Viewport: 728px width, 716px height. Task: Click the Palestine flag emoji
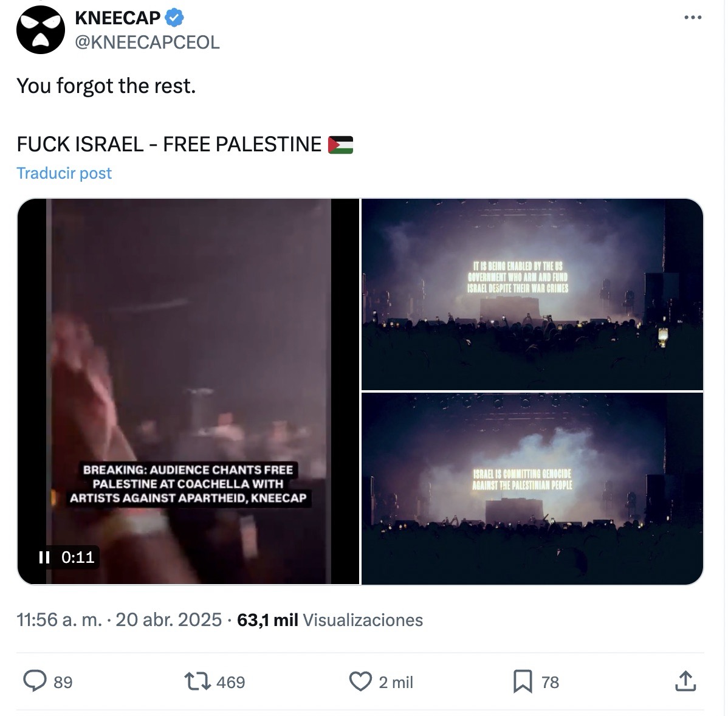pyautogui.click(x=340, y=145)
